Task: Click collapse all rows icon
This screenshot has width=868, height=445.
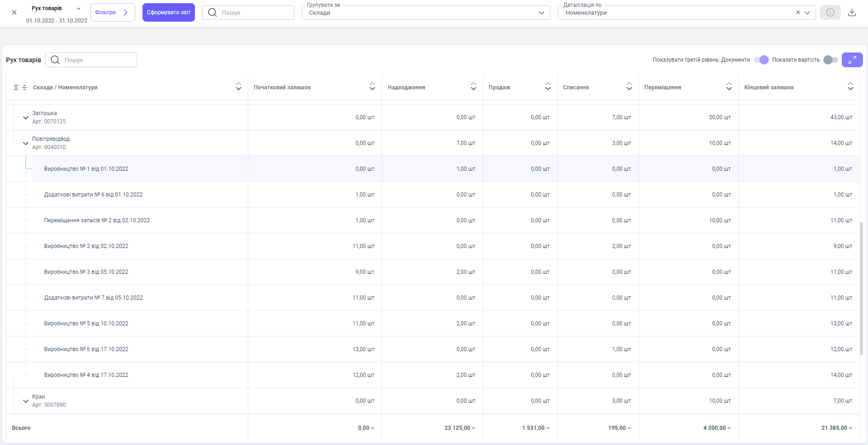Action: coord(24,87)
